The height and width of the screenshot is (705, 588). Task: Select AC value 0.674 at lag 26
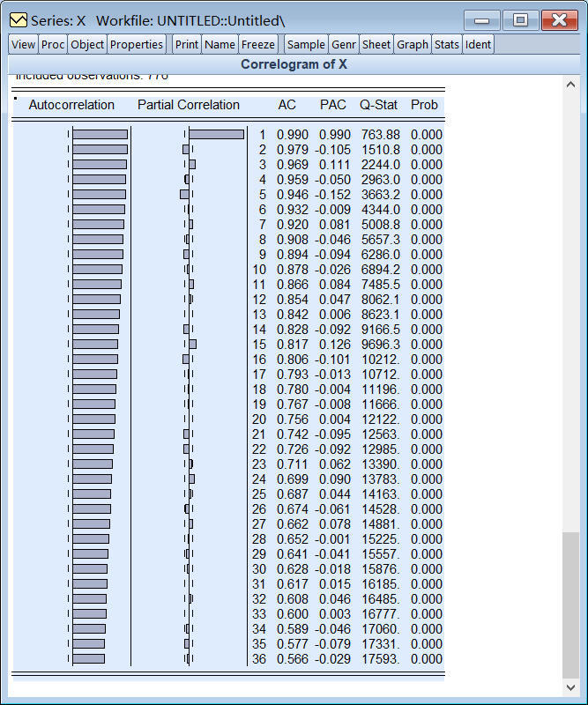[293, 509]
